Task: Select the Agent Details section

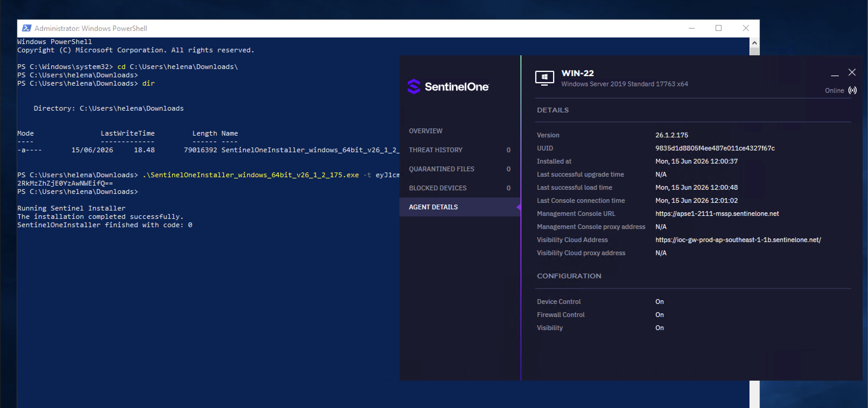Action: pyautogui.click(x=460, y=207)
